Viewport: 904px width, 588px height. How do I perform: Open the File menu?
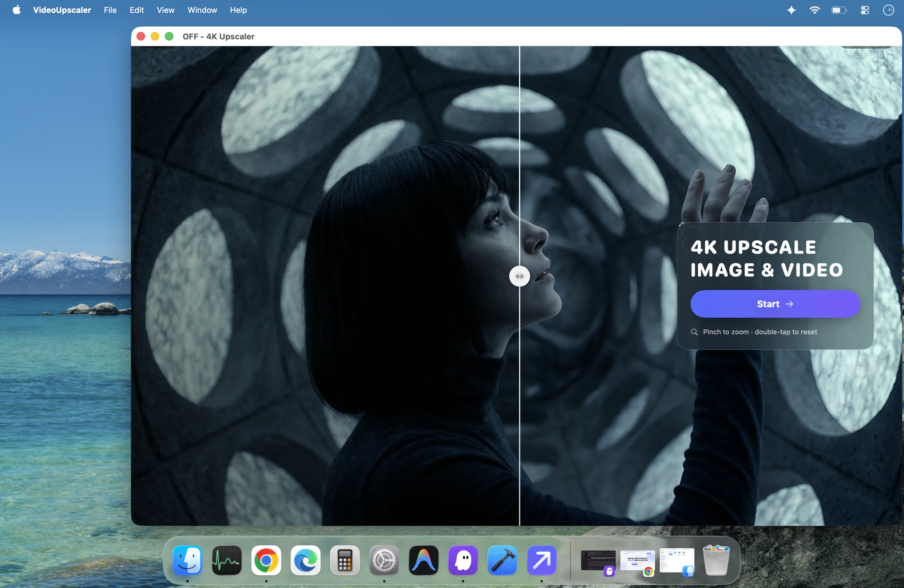110,10
